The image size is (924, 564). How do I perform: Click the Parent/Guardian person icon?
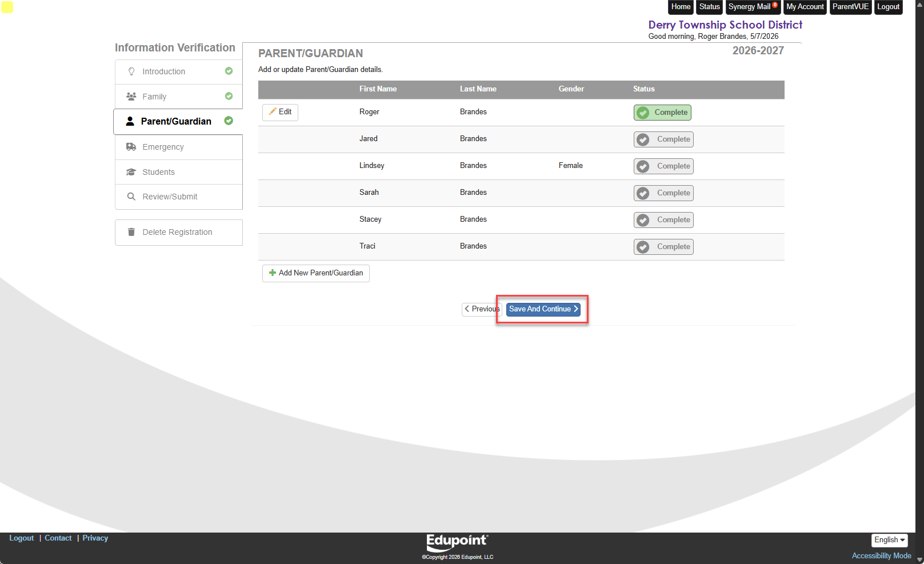pos(130,121)
